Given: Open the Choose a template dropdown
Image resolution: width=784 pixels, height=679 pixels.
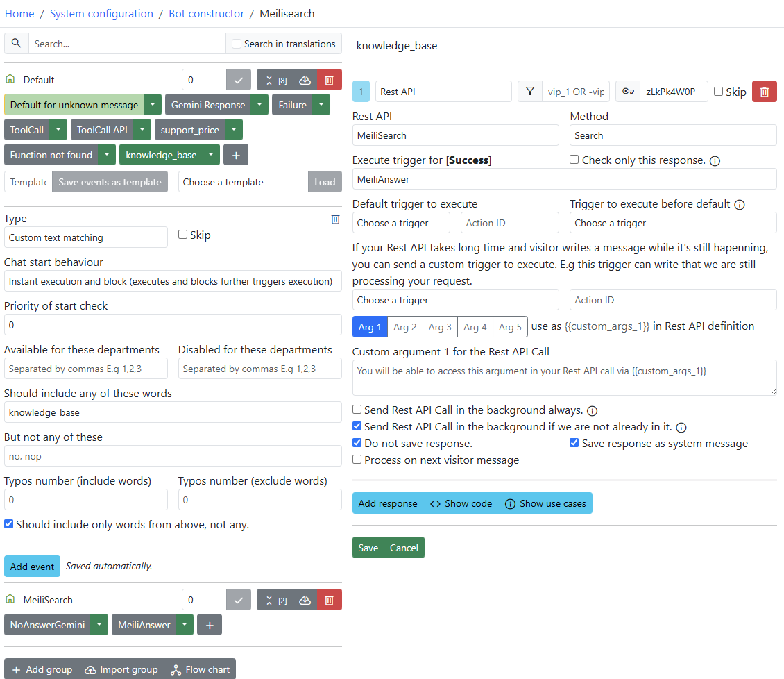Looking at the screenshot, I should coord(244,182).
